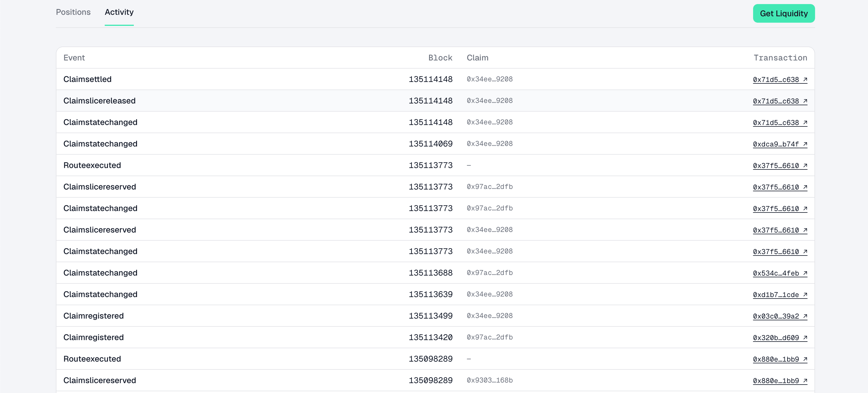Click external arrow icon in Claimstatechanged 135114148 row
The width and height of the screenshot is (868, 393).
tap(805, 123)
